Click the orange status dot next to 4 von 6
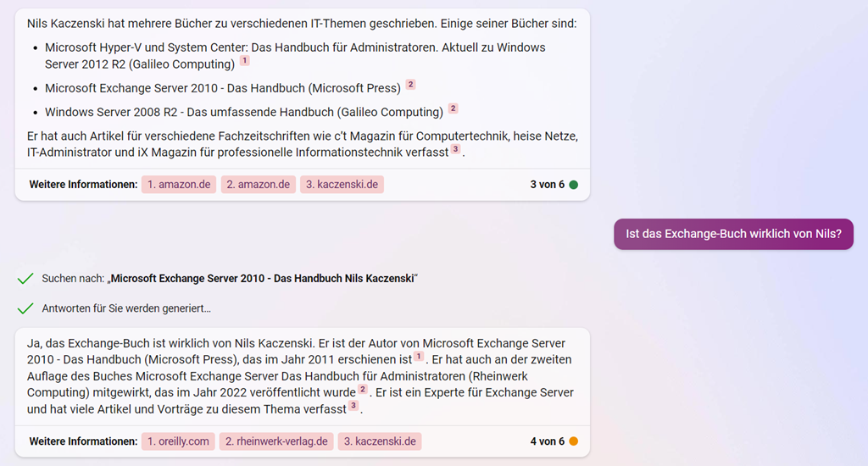This screenshot has width=868, height=466. tap(574, 441)
